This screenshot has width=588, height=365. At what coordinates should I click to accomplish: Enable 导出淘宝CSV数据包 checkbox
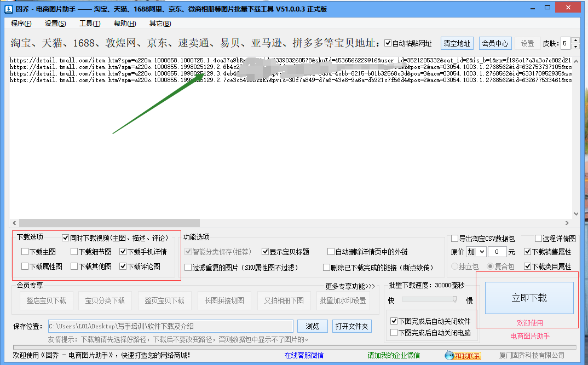pyautogui.click(x=454, y=238)
